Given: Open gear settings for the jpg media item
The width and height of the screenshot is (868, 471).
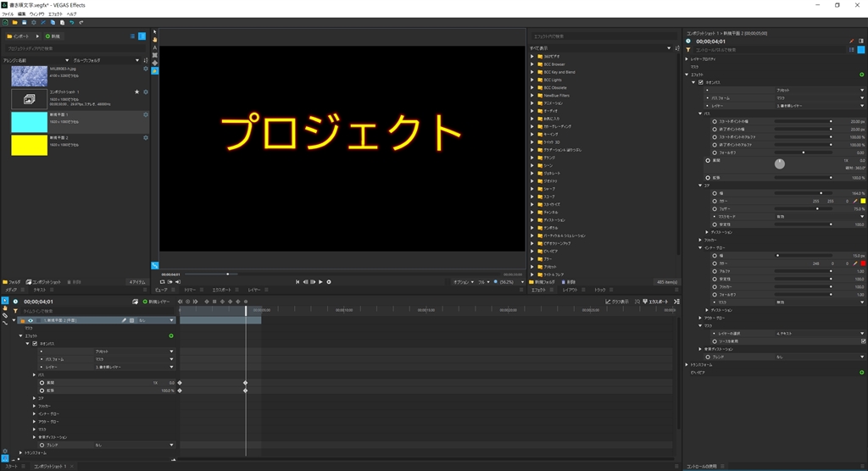Looking at the screenshot, I should tap(146, 69).
